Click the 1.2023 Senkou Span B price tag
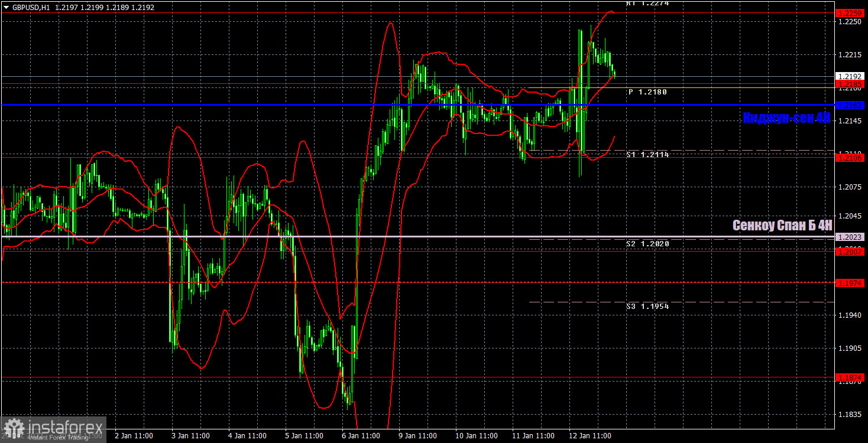The image size is (868, 443). (x=850, y=237)
